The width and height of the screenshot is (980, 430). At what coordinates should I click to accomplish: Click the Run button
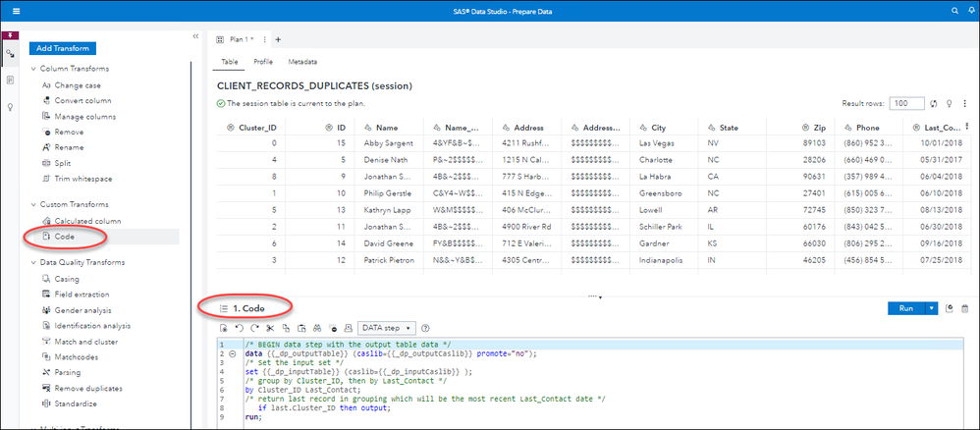point(905,308)
